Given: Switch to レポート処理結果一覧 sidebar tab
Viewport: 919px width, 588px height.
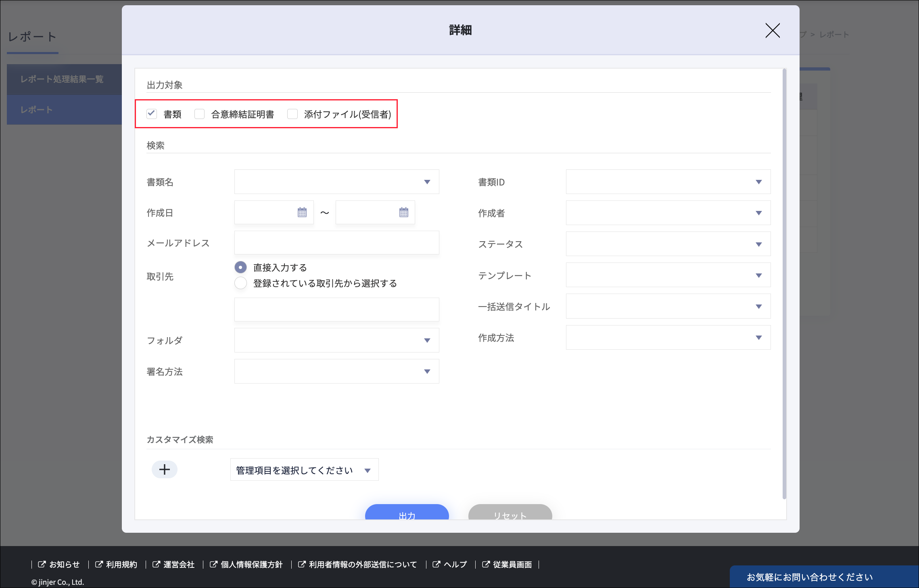Looking at the screenshot, I should 63,79.
